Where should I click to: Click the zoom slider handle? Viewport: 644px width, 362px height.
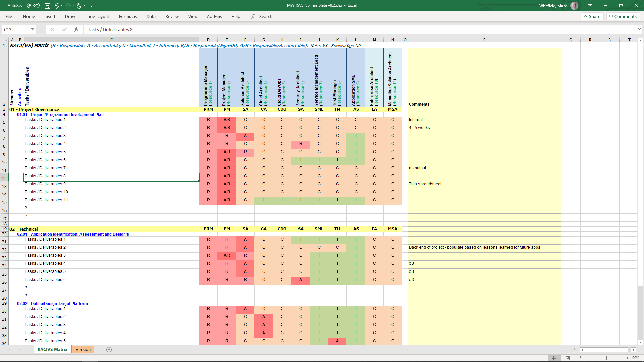606,358
